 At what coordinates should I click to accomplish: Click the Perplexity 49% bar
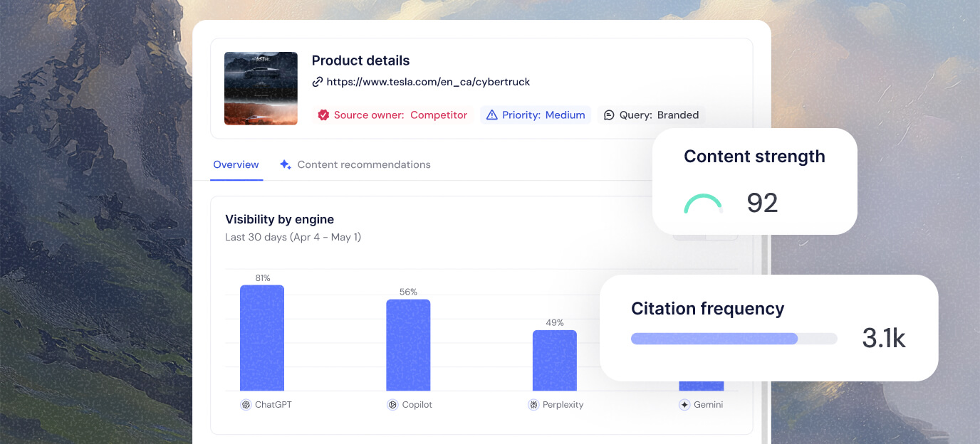[x=555, y=360]
